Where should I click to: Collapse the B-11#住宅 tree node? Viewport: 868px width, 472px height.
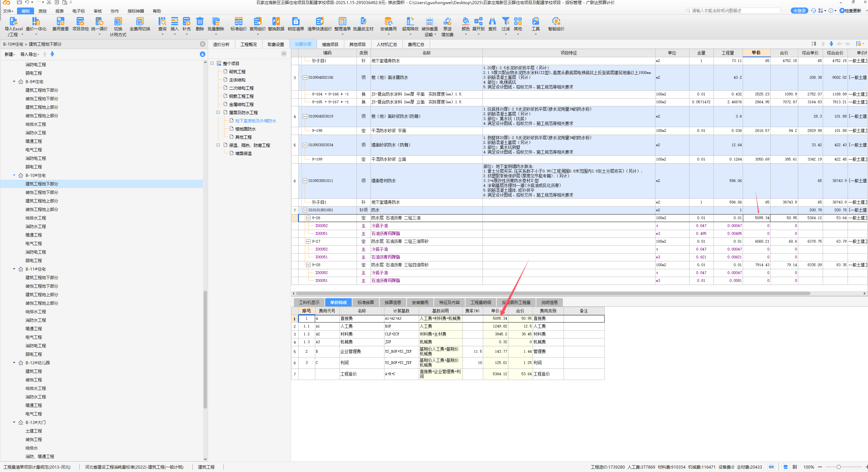tap(14, 269)
